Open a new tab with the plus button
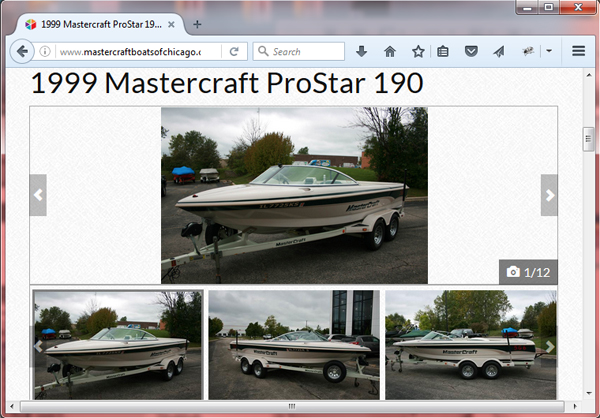 [x=197, y=24]
